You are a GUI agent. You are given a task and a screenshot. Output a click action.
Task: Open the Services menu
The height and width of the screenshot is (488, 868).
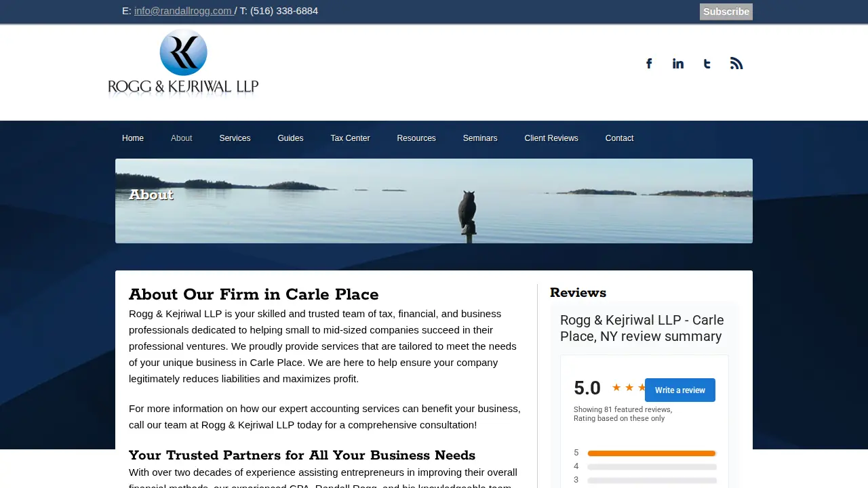click(x=235, y=138)
